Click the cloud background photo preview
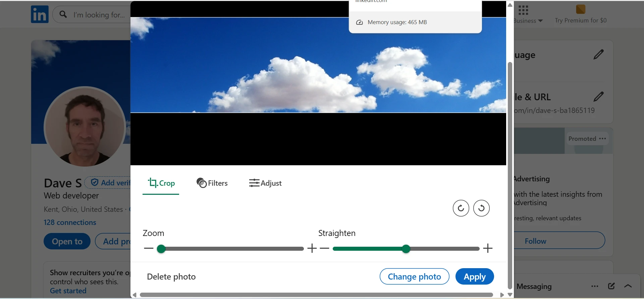 tap(318, 65)
